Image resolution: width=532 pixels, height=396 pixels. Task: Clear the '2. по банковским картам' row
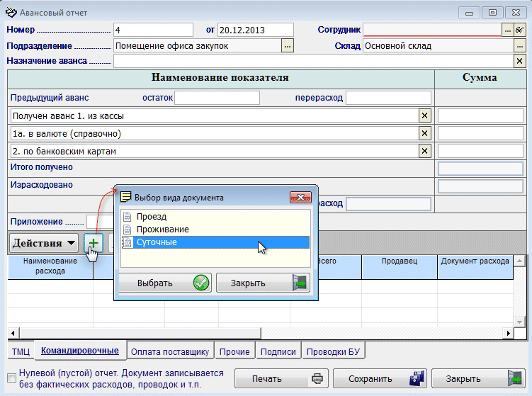click(424, 151)
